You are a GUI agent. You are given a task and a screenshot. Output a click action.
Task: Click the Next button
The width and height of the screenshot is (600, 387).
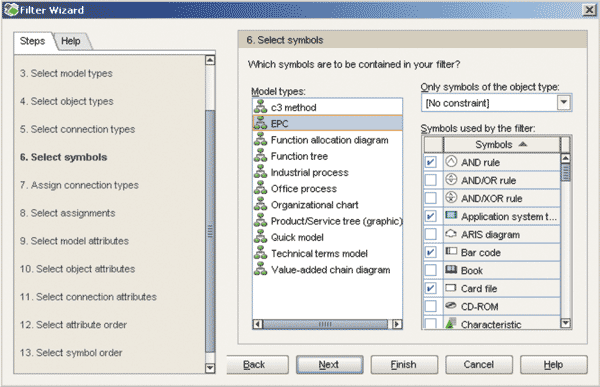pos(329,365)
